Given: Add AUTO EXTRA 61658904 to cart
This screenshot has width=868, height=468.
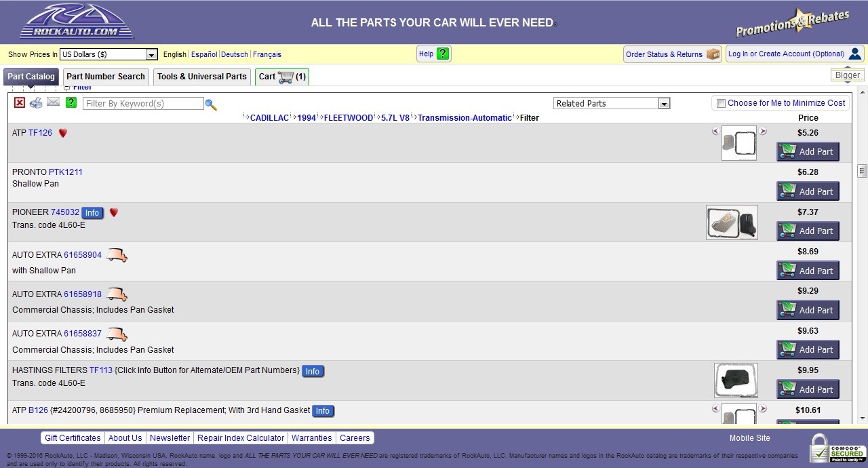Looking at the screenshot, I should pyautogui.click(x=808, y=271).
